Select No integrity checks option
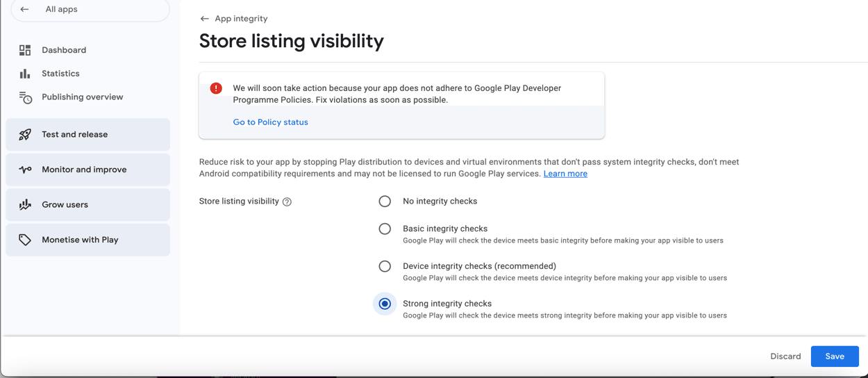Viewport: 868px width, 378px height. click(385, 201)
